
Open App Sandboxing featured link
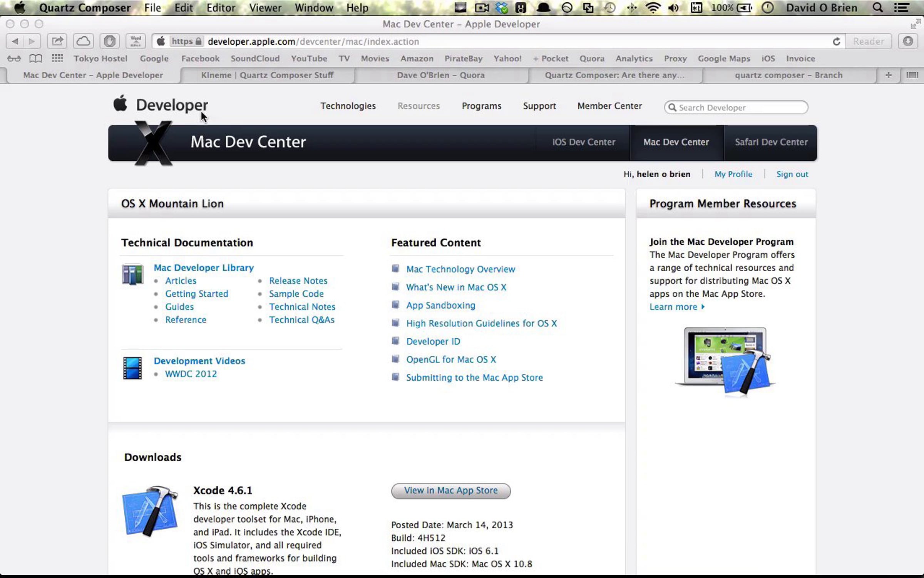pos(441,306)
